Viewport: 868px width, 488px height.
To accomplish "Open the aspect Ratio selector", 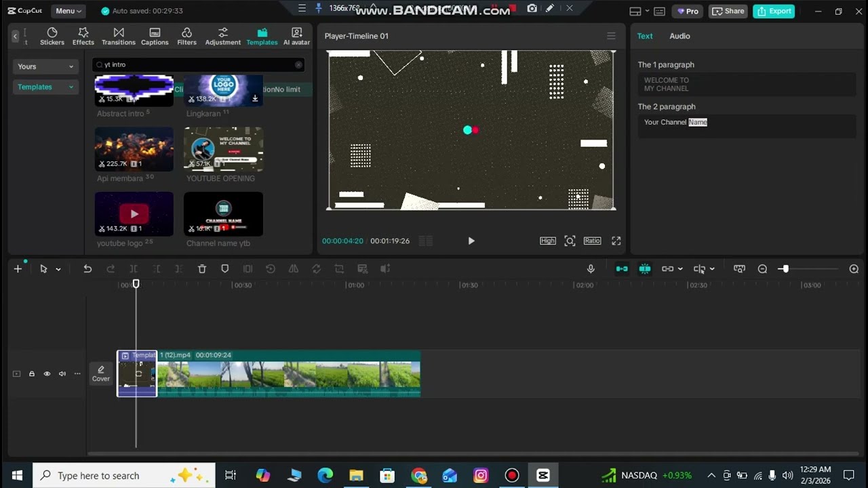I will click(592, 241).
